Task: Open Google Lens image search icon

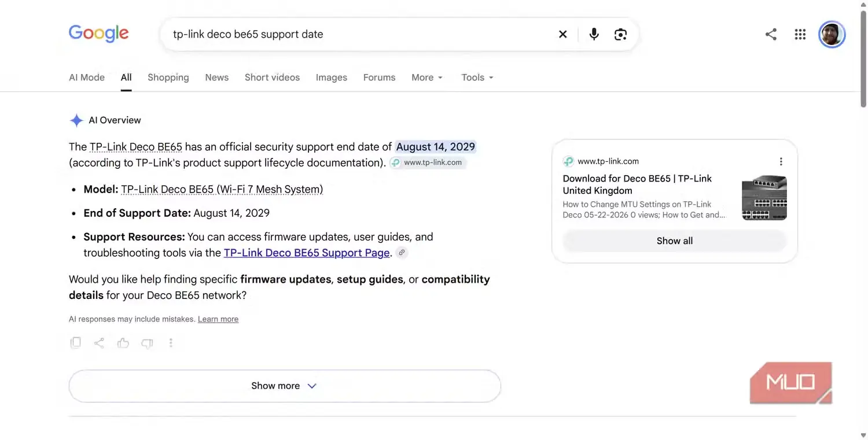Action: pos(620,34)
